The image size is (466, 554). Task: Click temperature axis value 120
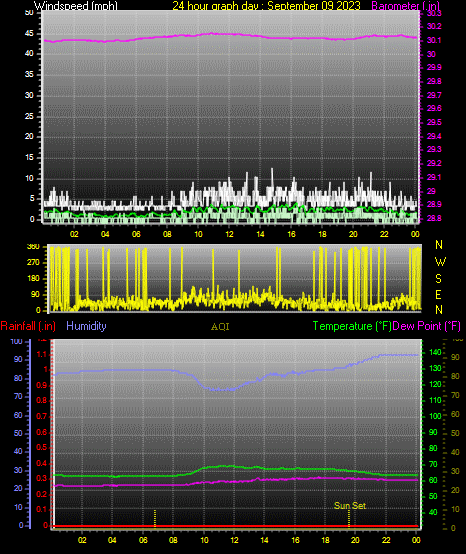pyautogui.click(x=435, y=384)
